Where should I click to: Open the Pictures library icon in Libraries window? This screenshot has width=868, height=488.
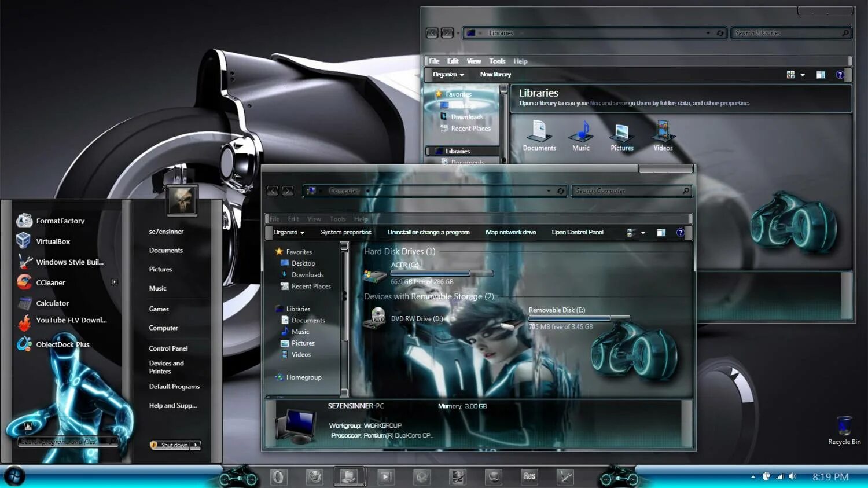[622, 136]
